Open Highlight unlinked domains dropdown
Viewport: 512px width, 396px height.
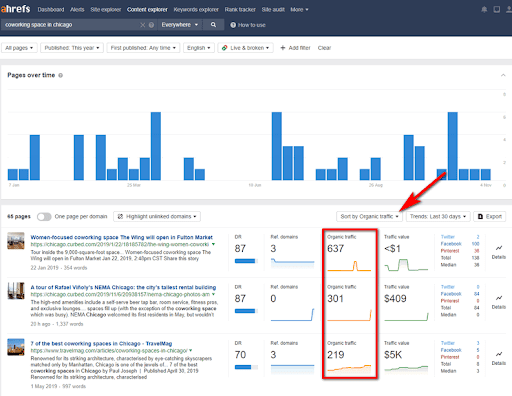coord(157,216)
